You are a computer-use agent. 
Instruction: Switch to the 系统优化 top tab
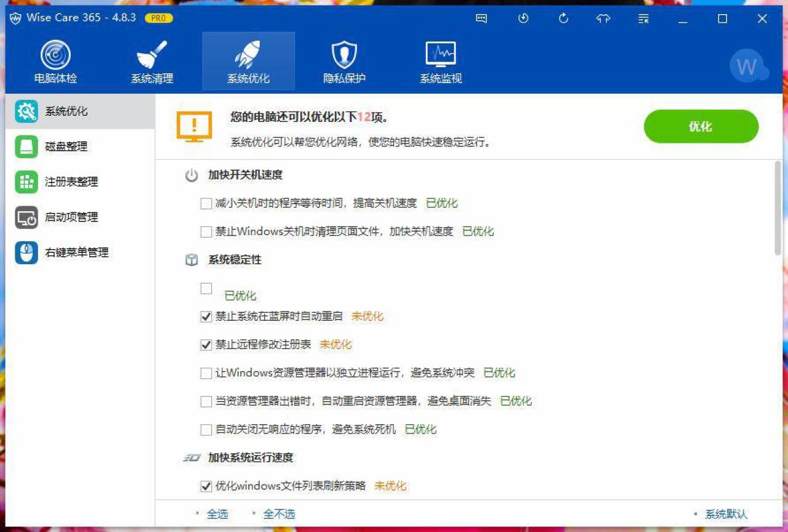point(248,62)
